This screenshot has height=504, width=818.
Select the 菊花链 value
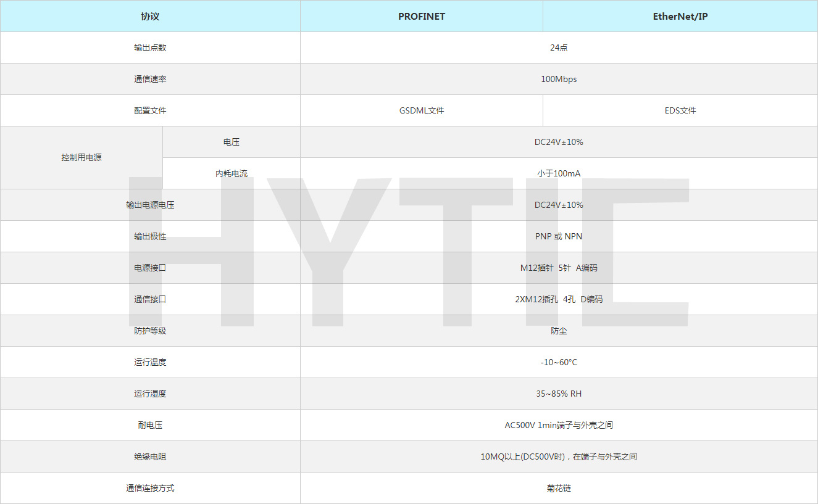(559, 488)
